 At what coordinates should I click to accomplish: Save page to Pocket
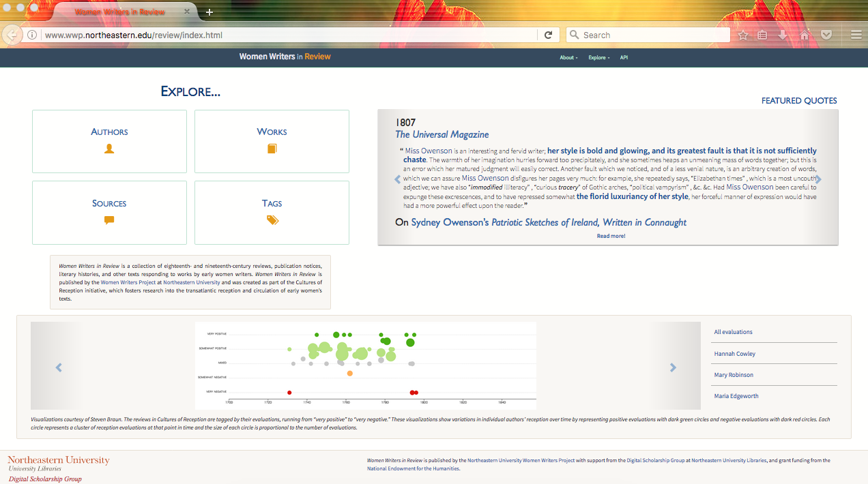pyautogui.click(x=826, y=35)
